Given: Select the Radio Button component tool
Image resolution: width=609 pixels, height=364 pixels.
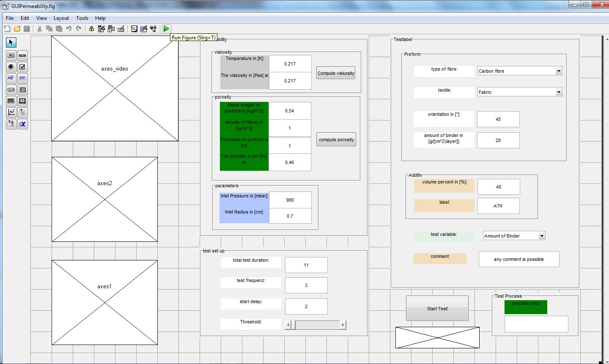Looking at the screenshot, I should tap(11, 67).
